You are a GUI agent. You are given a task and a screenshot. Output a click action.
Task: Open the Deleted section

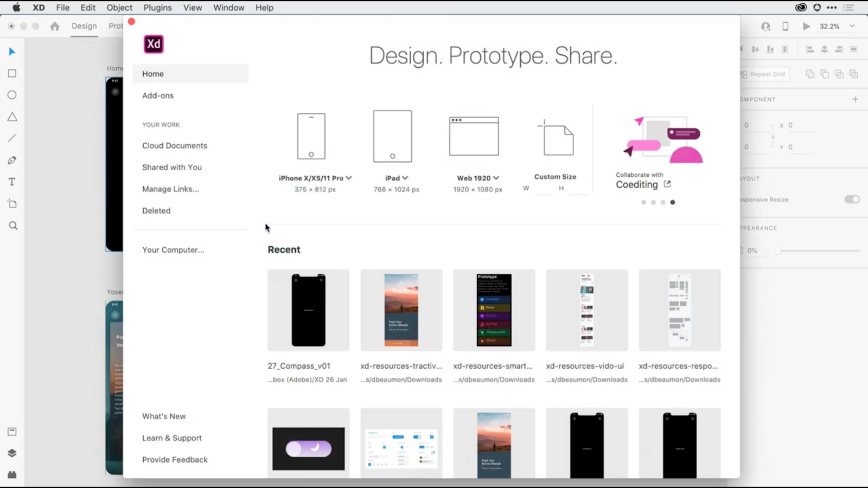tap(156, 210)
